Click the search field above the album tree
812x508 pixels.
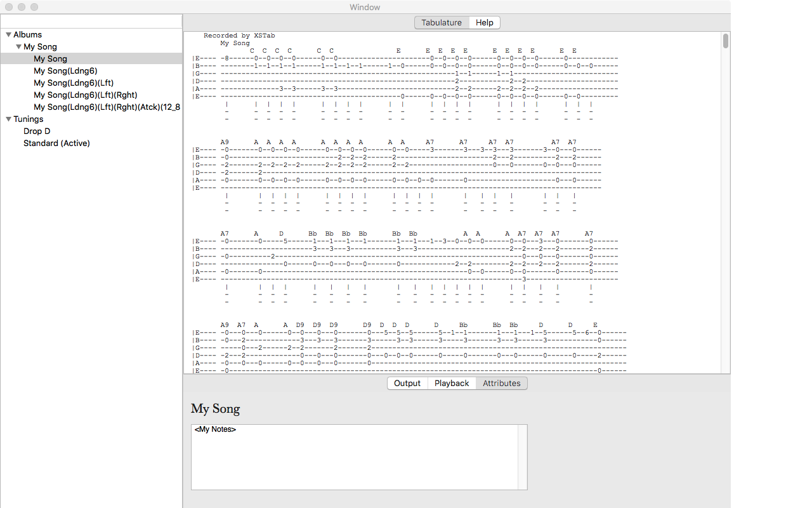coord(91,21)
